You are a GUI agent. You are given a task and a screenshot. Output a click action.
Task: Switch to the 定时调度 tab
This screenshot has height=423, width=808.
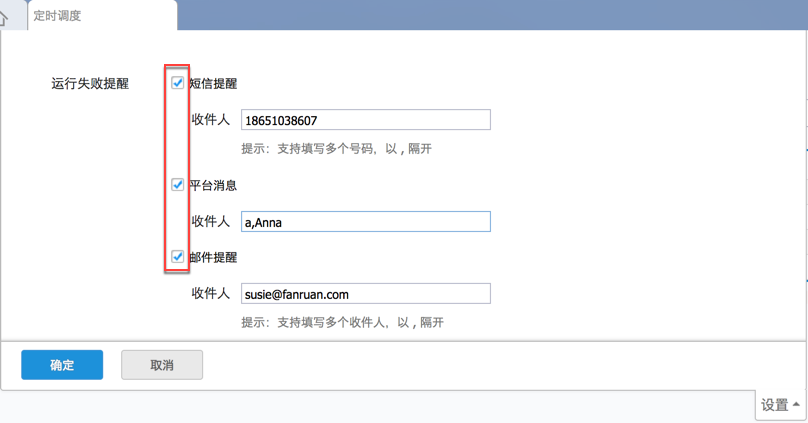[x=57, y=16]
